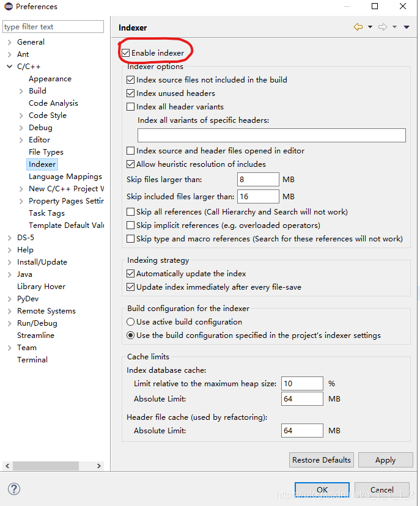420x506 pixels.
Task: Expand the Ant tree node
Action: (x=9, y=54)
